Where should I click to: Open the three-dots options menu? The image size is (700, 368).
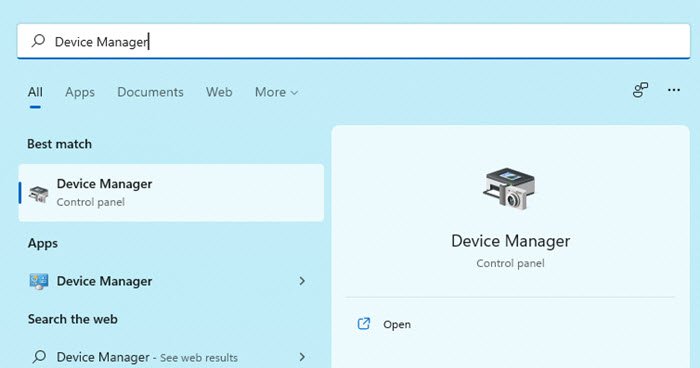(x=674, y=90)
